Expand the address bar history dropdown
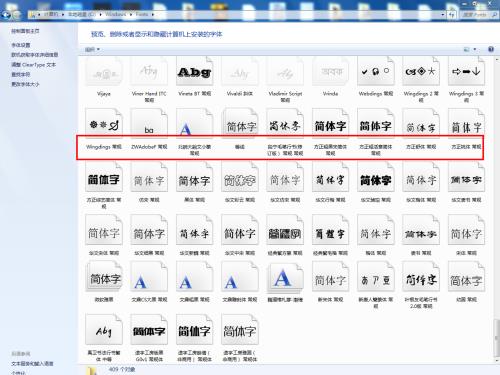The image size is (500, 375). pos(443,15)
